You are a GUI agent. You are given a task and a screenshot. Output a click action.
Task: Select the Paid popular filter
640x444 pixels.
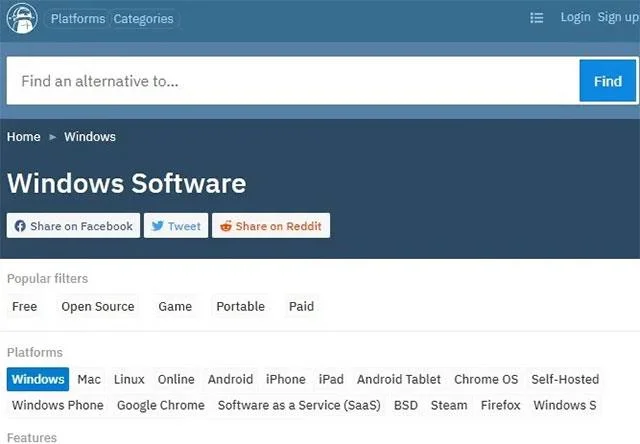(301, 306)
